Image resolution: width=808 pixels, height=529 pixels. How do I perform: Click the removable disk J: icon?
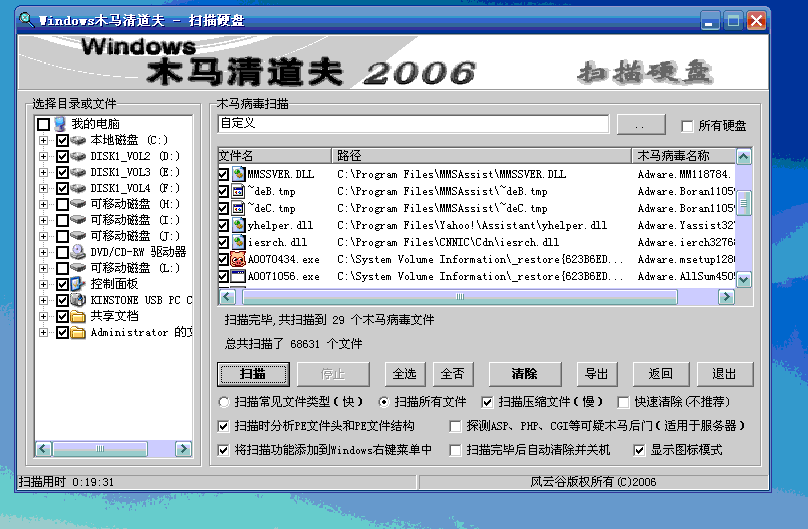point(78,236)
